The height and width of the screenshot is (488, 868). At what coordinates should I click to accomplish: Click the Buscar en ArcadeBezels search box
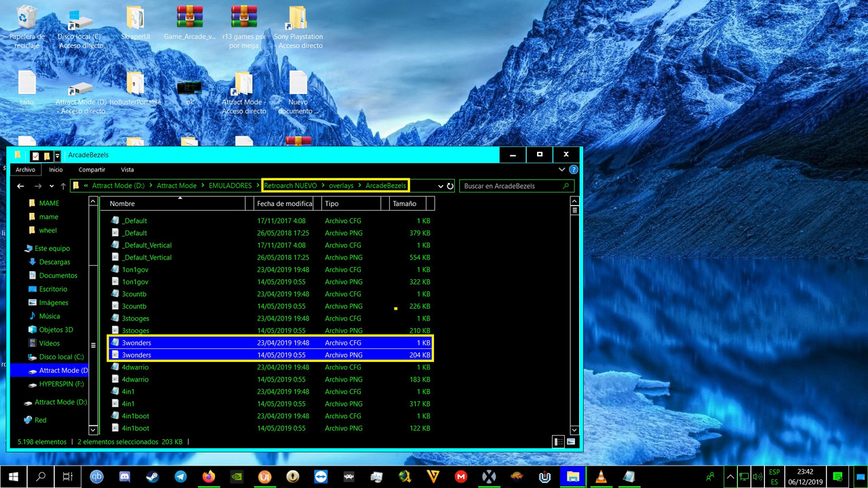(517, 186)
